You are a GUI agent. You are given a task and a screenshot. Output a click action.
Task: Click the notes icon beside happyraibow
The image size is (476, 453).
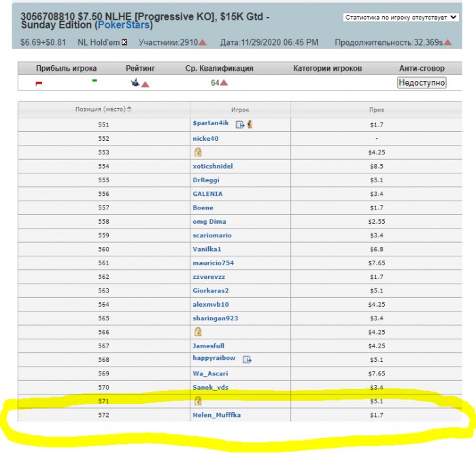(x=247, y=360)
